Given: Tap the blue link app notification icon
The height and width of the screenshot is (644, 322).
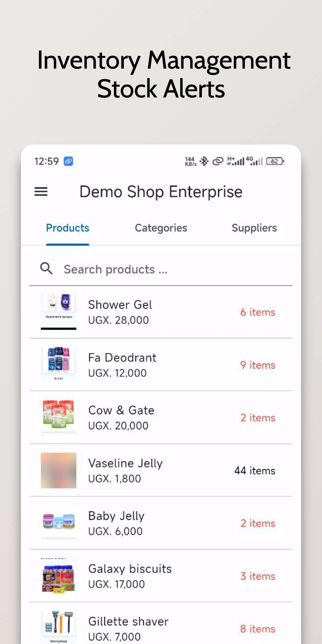Looking at the screenshot, I should tap(68, 161).
